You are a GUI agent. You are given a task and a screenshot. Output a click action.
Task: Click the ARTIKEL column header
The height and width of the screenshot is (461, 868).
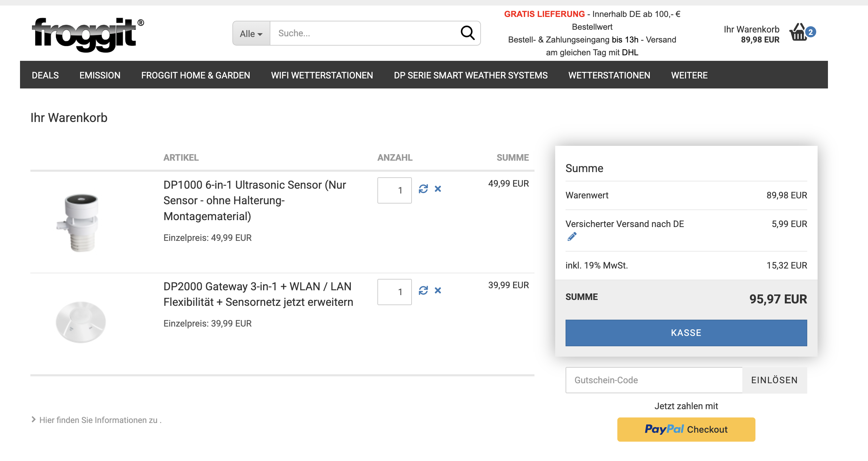[181, 158]
